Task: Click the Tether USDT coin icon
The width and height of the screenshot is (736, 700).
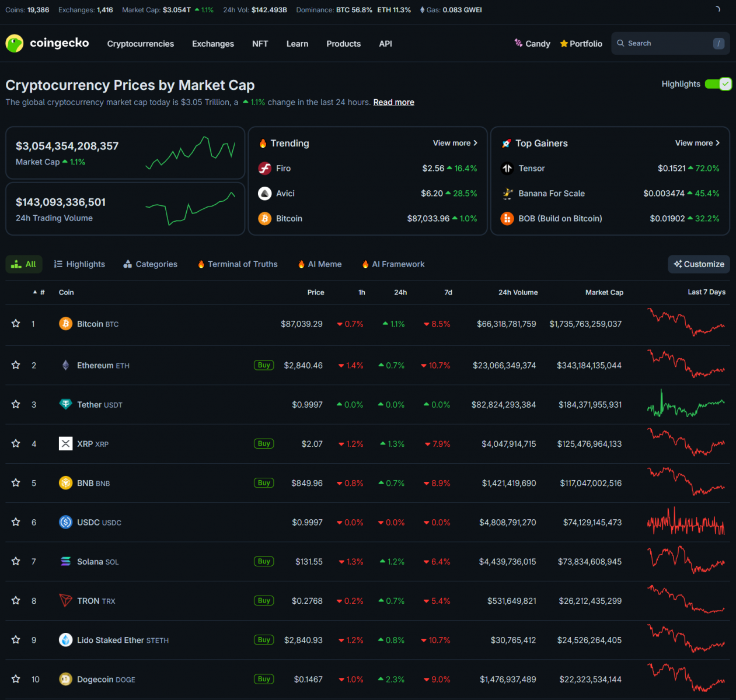Action: [x=65, y=404]
